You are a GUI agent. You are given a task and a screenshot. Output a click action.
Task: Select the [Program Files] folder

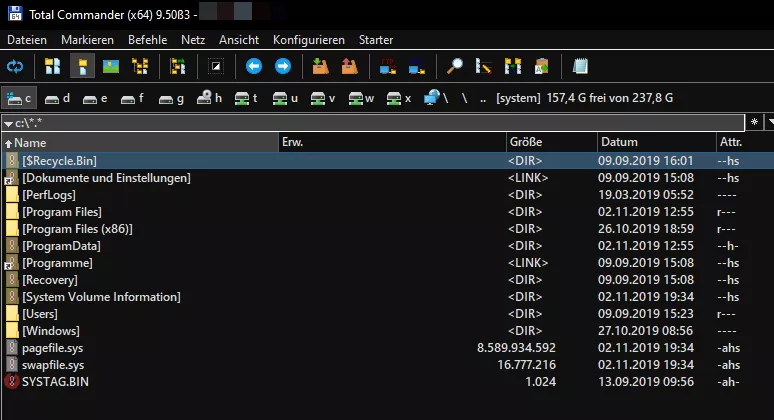click(x=388, y=212)
